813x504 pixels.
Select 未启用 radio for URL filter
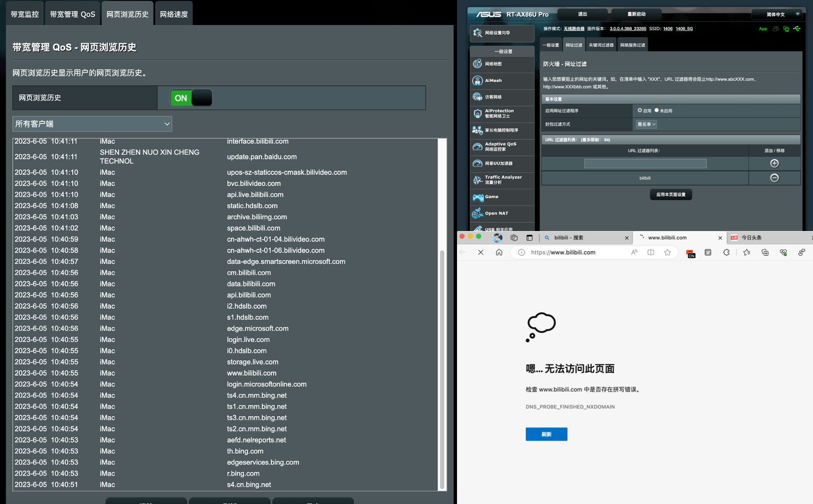(657, 110)
